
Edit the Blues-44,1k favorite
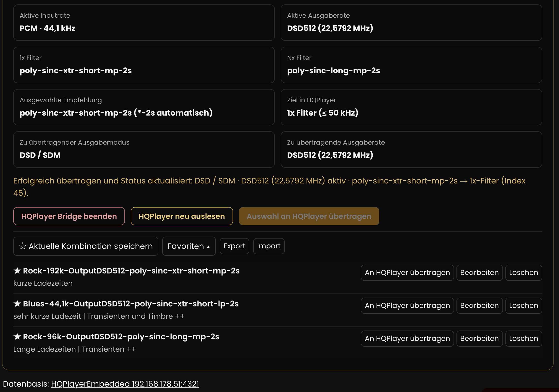point(479,305)
